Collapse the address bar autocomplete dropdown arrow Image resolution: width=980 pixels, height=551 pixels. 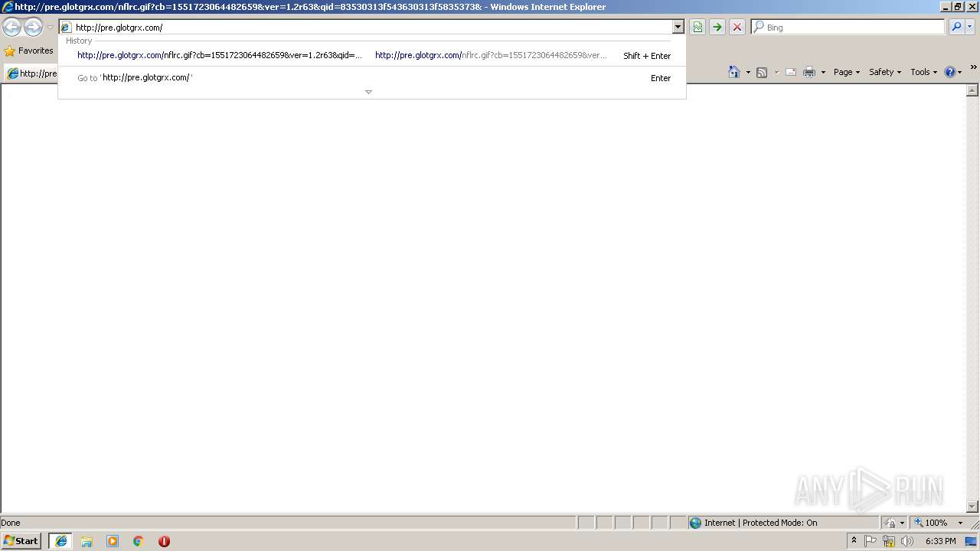point(678,28)
